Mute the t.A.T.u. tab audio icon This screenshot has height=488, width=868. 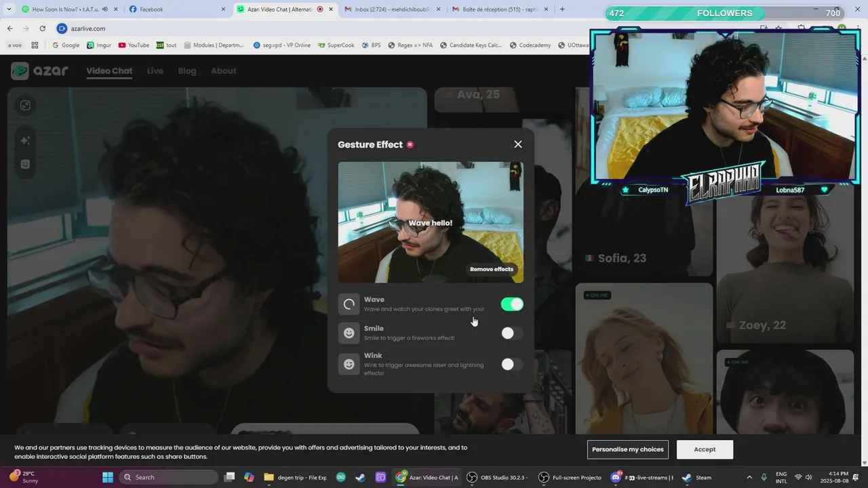(x=104, y=9)
